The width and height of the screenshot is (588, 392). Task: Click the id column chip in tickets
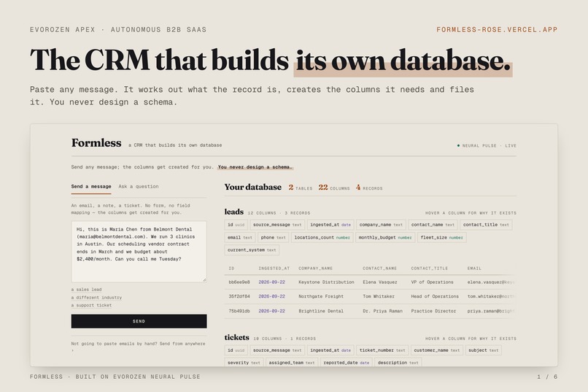[236, 350]
